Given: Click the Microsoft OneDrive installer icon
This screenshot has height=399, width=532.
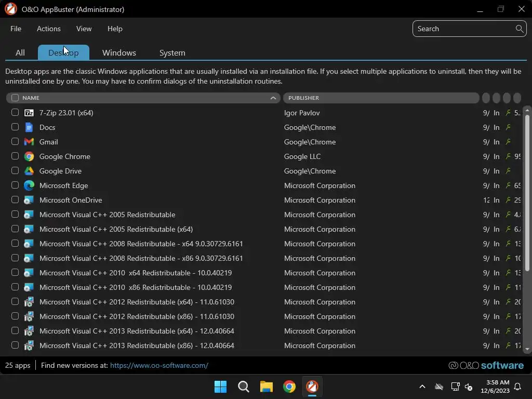Looking at the screenshot, I should (29, 200).
